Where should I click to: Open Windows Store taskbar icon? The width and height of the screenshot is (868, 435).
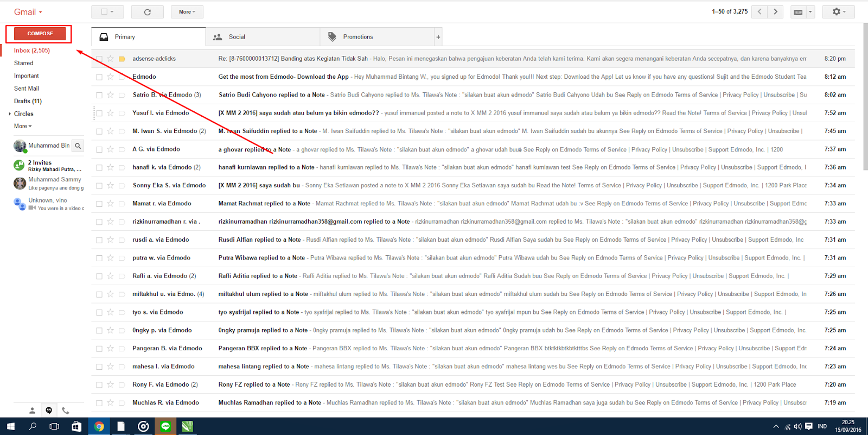[76, 426]
